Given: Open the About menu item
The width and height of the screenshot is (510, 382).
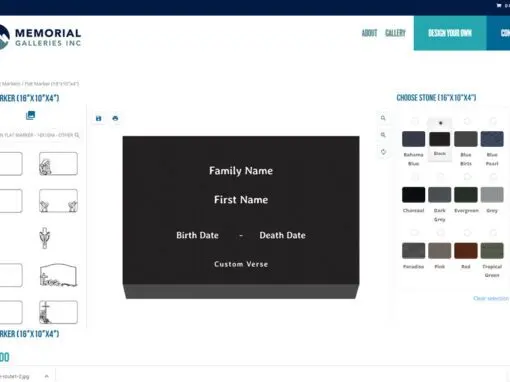Looking at the screenshot, I should 369,33.
